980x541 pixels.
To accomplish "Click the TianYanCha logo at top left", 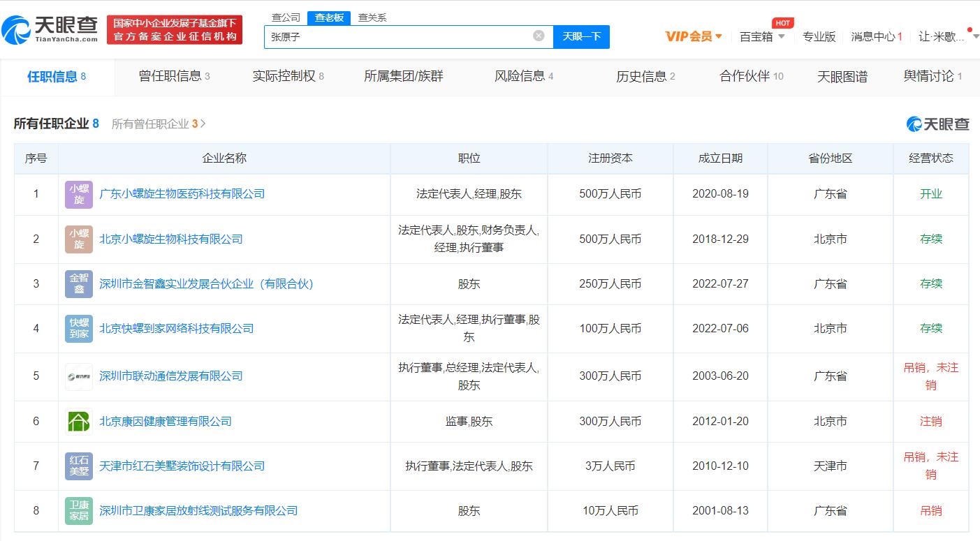I will coord(50,30).
